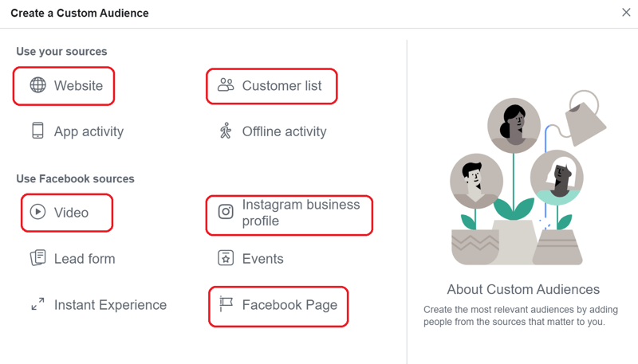Click the walking person Offline activity icon
Image resolution: width=638 pixels, height=364 pixels.
[x=226, y=131]
